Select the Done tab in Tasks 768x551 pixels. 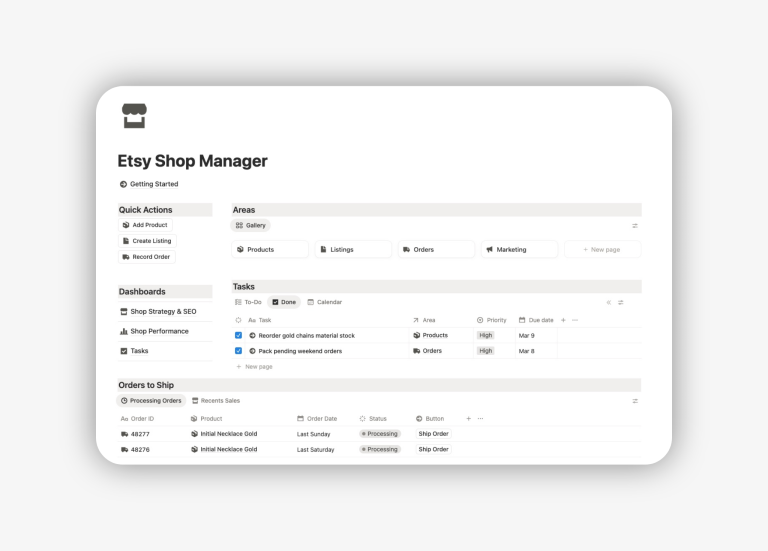(x=284, y=302)
